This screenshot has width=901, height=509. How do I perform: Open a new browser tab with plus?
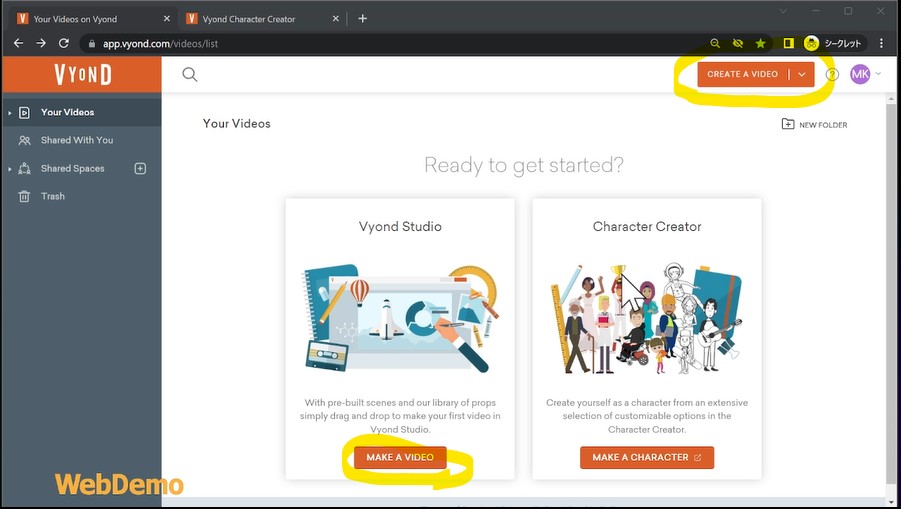(363, 18)
